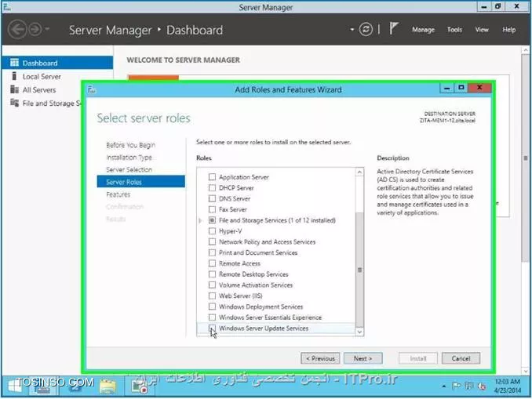Screen dimensions: 532x399
Task: Click the forward navigation arrow in Server Manager
Action: tap(35, 30)
